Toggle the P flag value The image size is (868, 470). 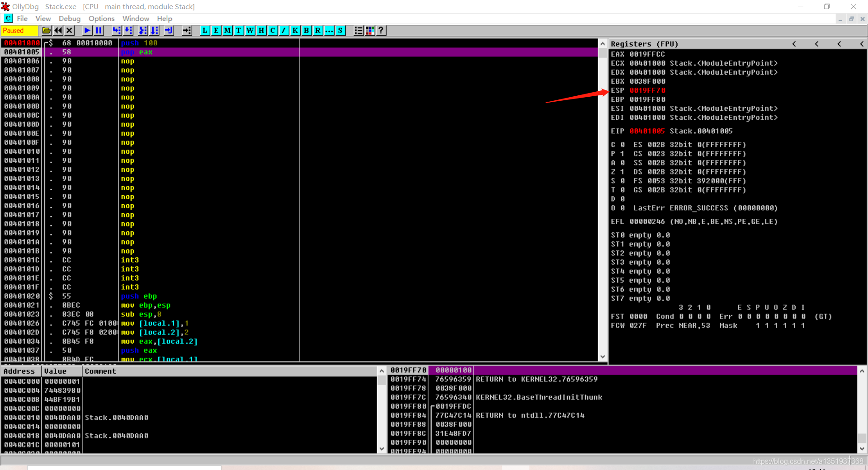[x=623, y=154]
